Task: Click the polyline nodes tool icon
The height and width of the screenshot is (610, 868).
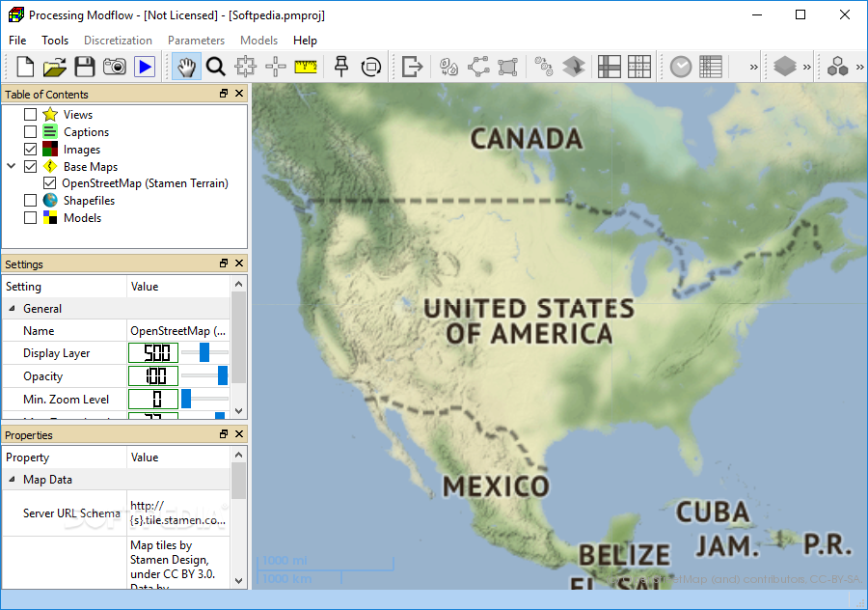Action: 478,67
